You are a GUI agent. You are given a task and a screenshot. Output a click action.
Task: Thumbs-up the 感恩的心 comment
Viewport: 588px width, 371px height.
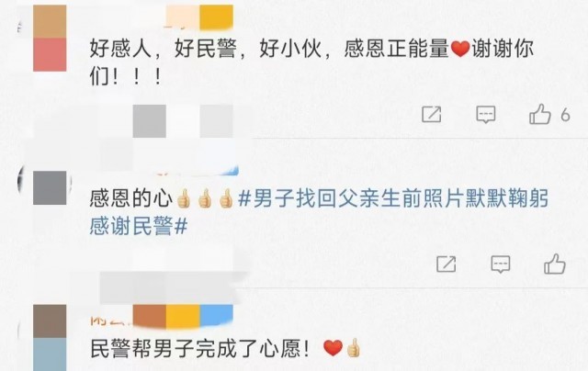555,264
